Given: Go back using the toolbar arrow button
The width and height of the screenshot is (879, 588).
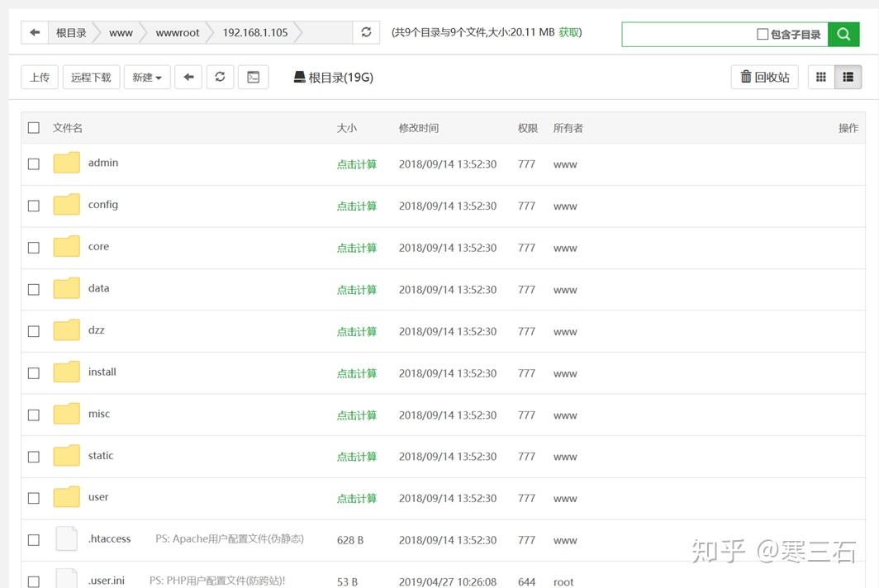Looking at the screenshot, I should click(x=188, y=78).
